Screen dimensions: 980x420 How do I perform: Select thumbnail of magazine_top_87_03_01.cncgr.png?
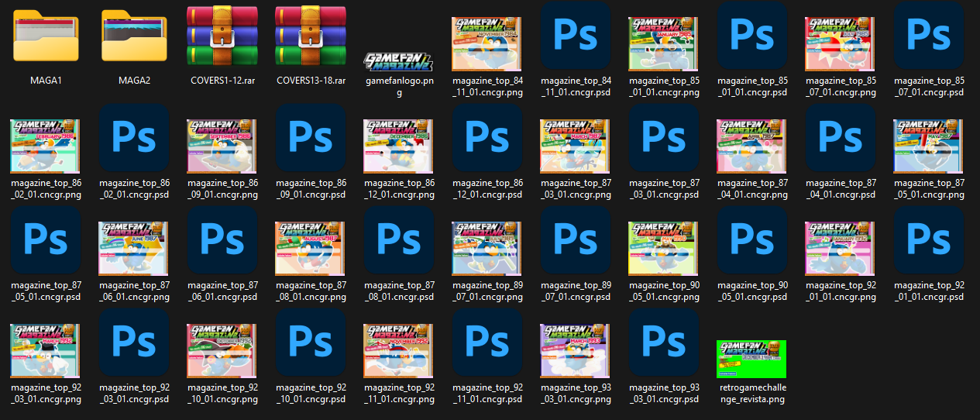click(576, 146)
